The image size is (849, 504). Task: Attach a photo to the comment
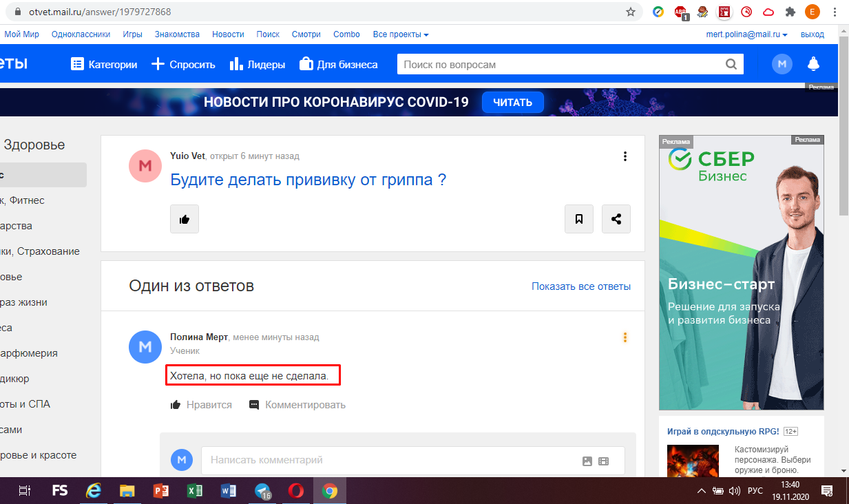coord(587,461)
